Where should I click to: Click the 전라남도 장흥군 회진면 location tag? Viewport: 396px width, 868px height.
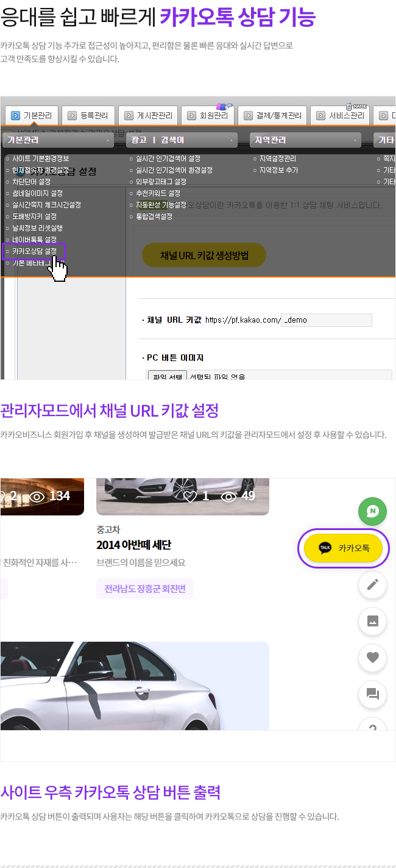144,589
